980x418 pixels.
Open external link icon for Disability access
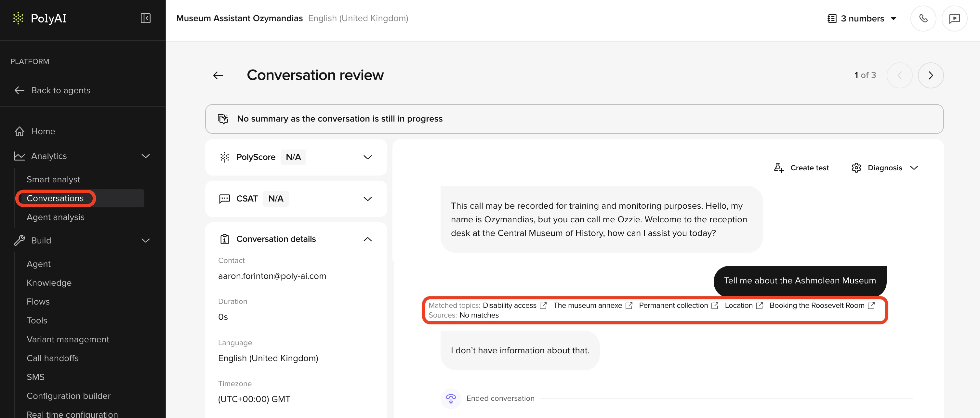pos(543,306)
